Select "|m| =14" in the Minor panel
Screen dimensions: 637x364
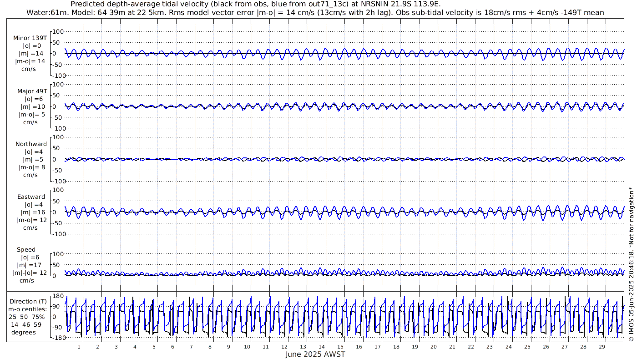click(31, 54)
